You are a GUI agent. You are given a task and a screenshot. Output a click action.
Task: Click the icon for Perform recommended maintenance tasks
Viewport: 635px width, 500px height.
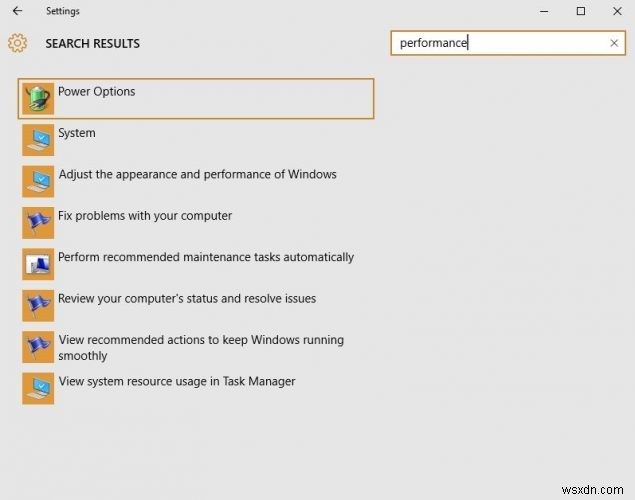point(38,264)
